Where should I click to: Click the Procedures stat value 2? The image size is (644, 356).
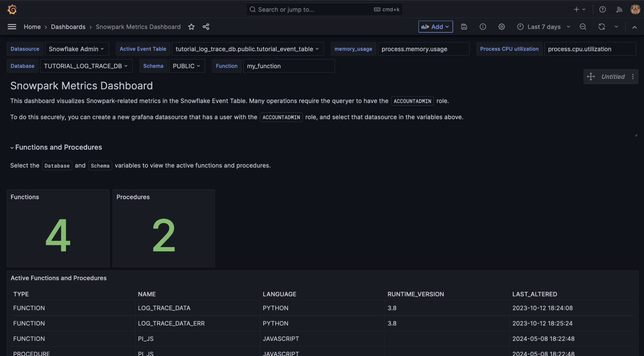164,235
